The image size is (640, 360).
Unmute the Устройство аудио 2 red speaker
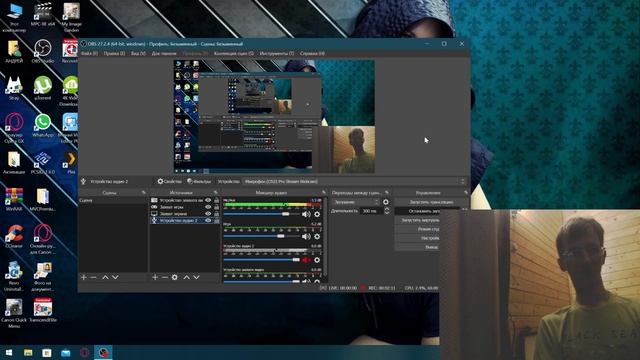tap(306, 260)
